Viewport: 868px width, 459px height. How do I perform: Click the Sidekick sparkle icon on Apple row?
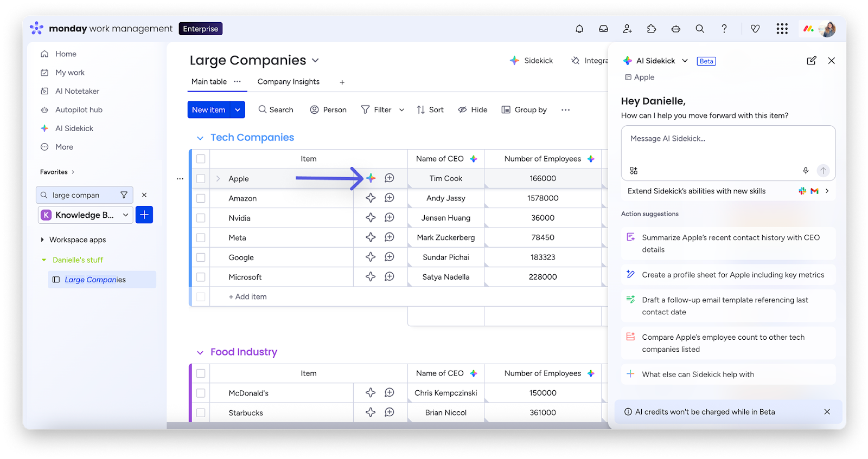[x=371, y=178]
